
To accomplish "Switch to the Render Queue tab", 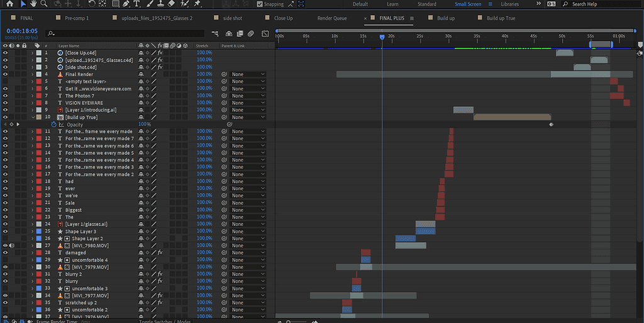I will tap(332, 18).
